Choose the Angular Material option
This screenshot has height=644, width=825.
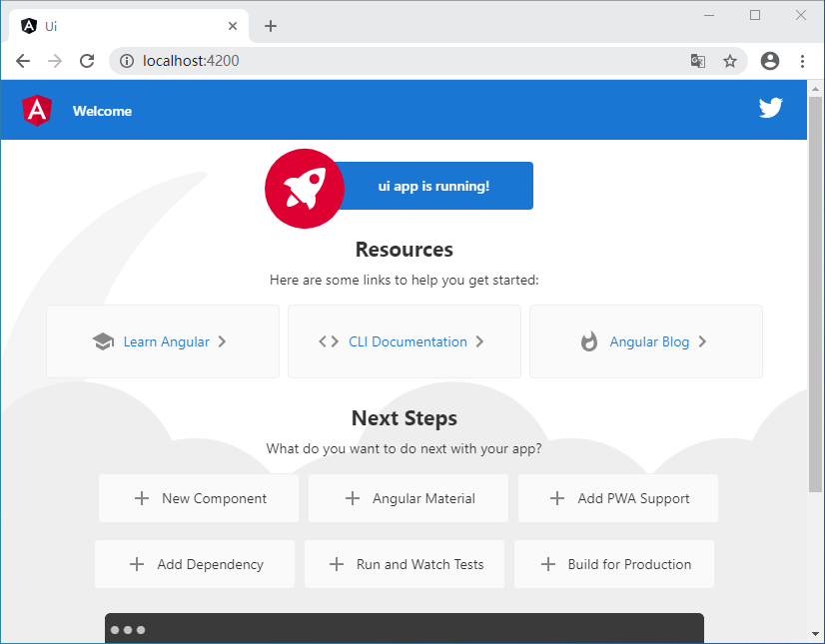pos(409,498)
